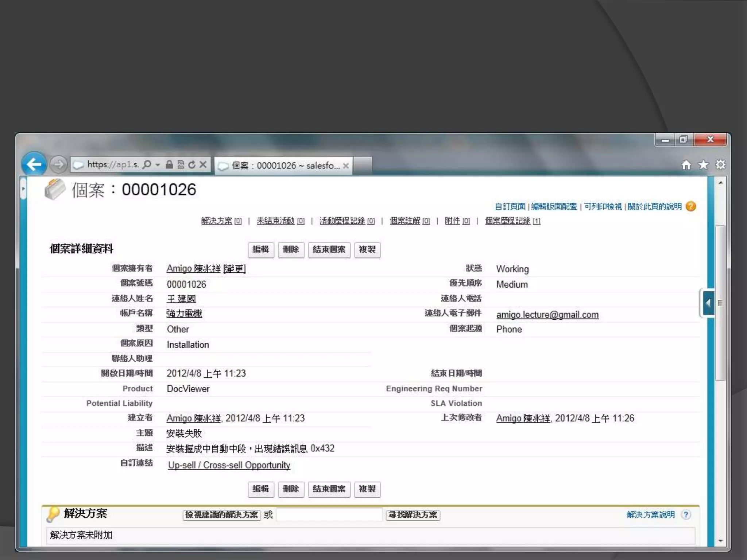Click the browser forward arrow button
The image size is (747, 560).
(59, 164)
